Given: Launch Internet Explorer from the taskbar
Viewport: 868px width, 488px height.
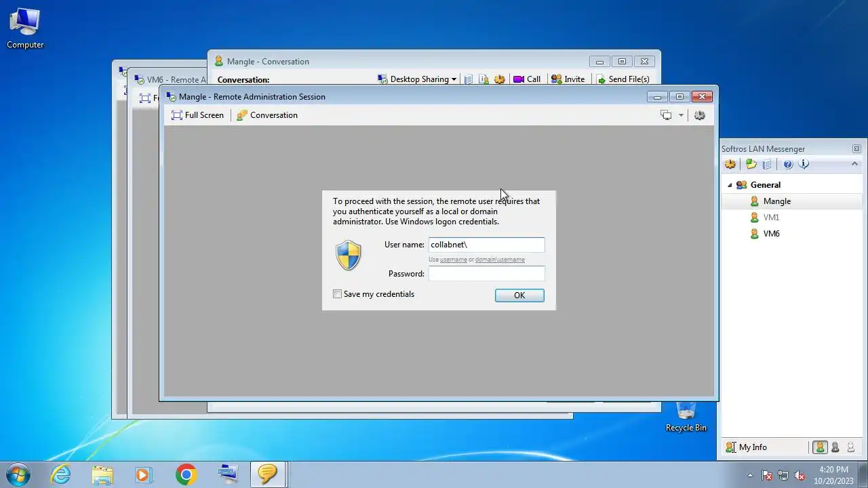Looking at the screenshot, I should [x=61, y=474].
